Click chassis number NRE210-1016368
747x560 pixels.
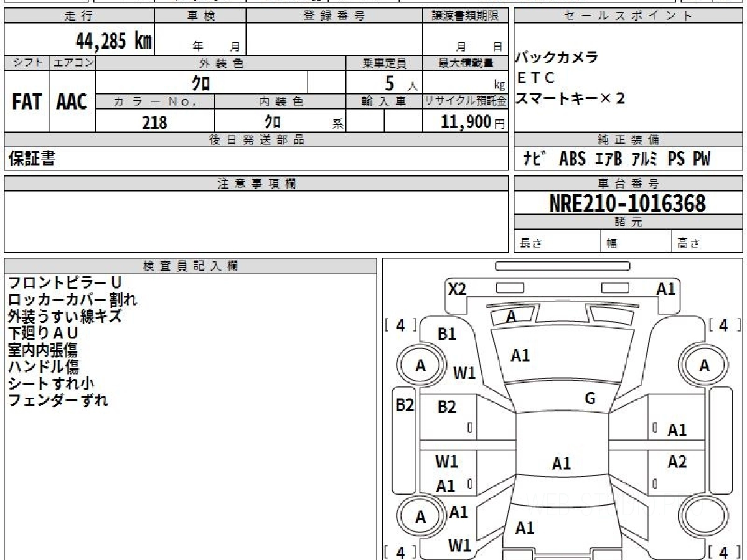click(627, 203)
